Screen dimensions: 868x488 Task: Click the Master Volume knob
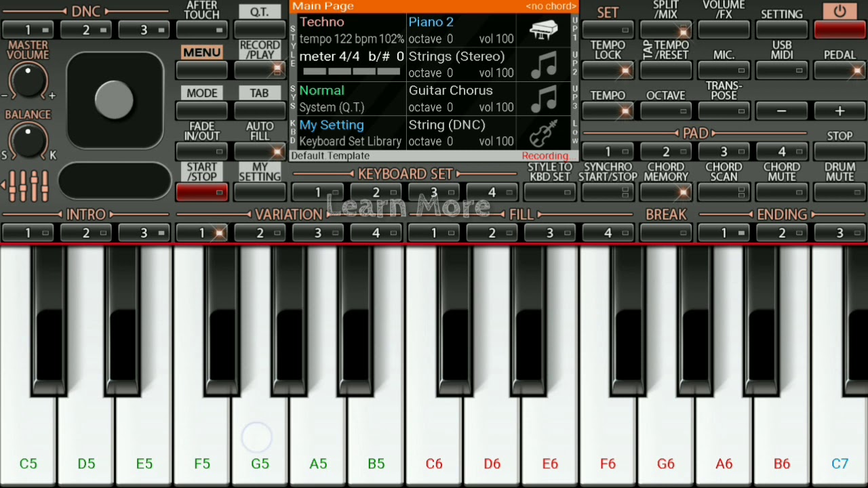pos(28,81)
